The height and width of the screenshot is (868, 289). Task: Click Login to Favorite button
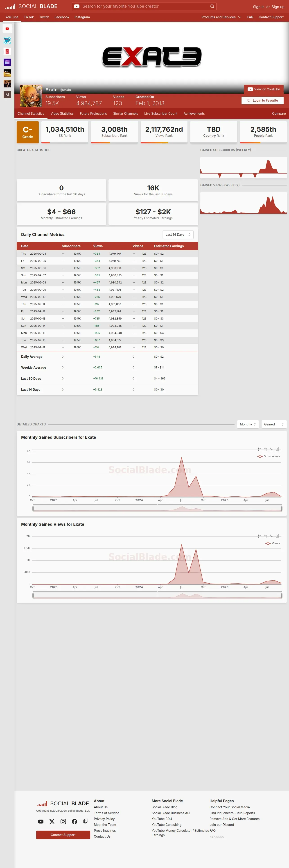click(262, 101)
